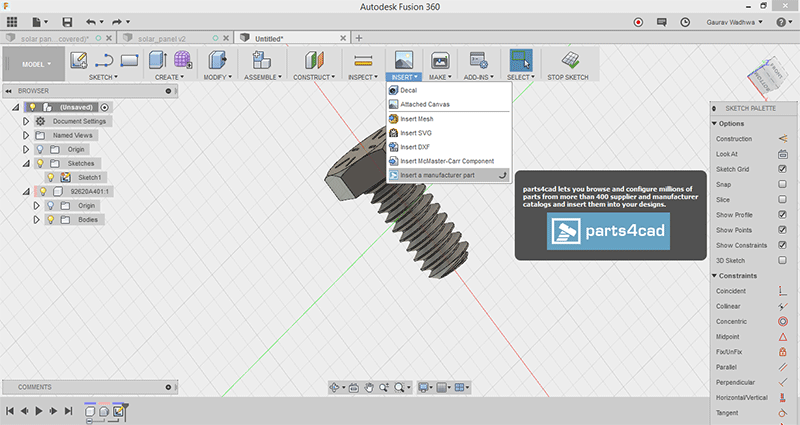Apply the Coincident constraint
The height and width of the screenshot is (425, 800).
pos(783,291)
